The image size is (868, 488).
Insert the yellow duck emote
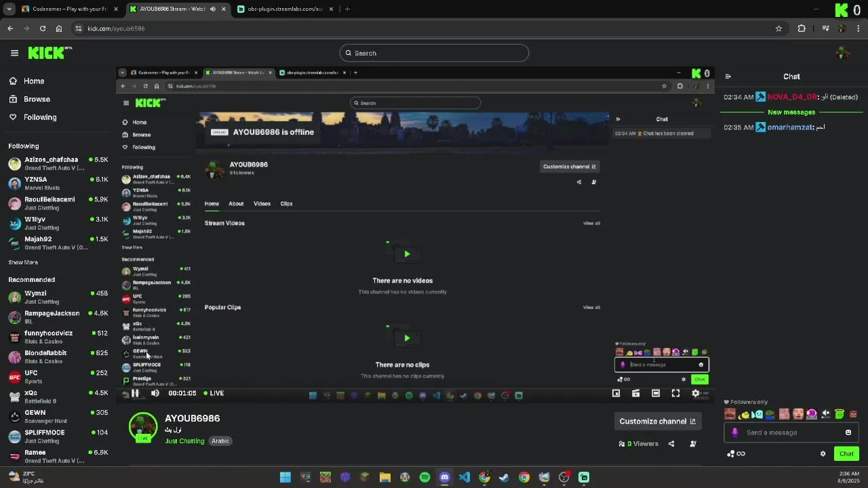tap(745, 415)
